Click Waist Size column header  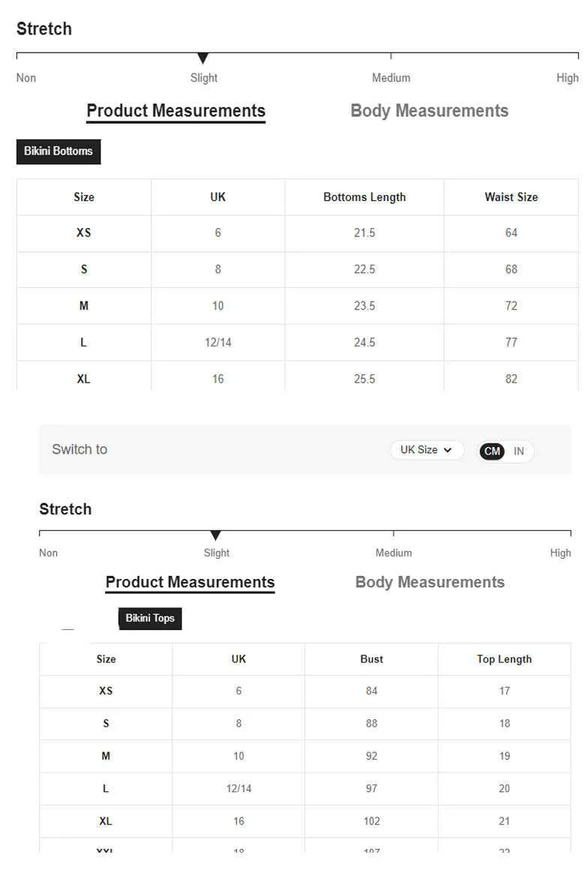point(511,197)
